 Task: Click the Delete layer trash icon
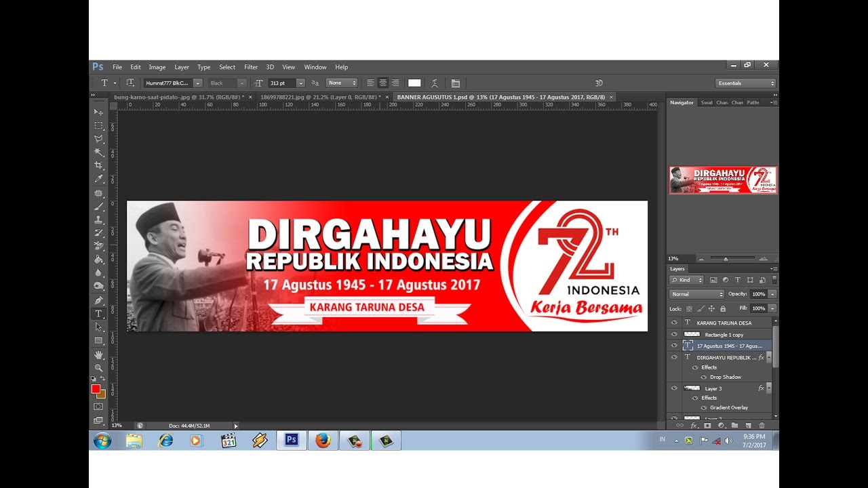(762, 426)
